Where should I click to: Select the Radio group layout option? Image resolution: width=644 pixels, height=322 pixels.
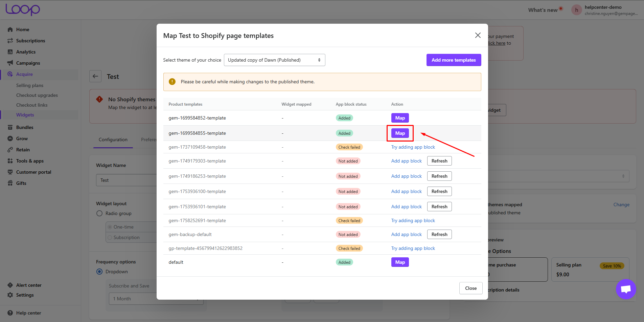[99, 213]
